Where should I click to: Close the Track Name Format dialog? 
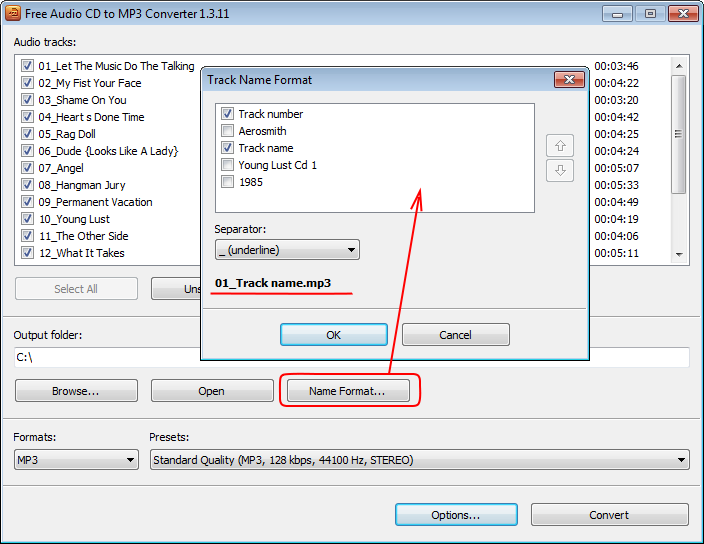point(569,79)
